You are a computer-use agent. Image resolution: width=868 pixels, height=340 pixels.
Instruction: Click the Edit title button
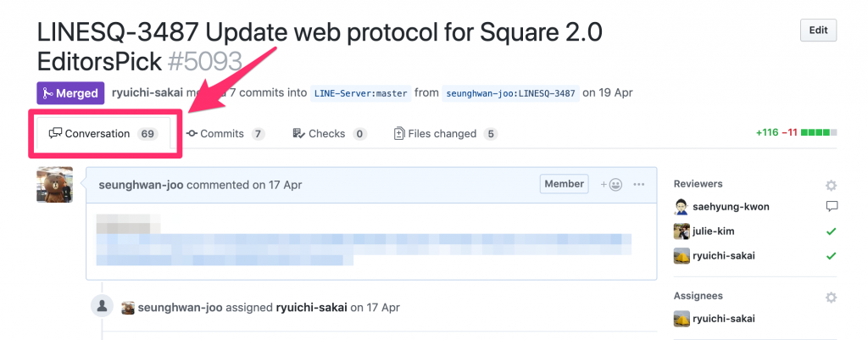point(818,31)
